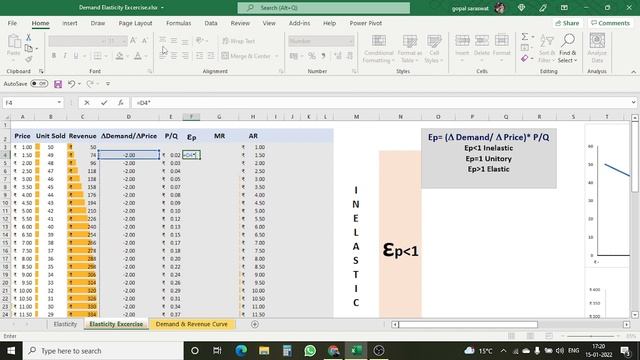The width and height of the screenshot is (640, 360).
Task: Toggle the AutoSave switch
Action: 39,84
